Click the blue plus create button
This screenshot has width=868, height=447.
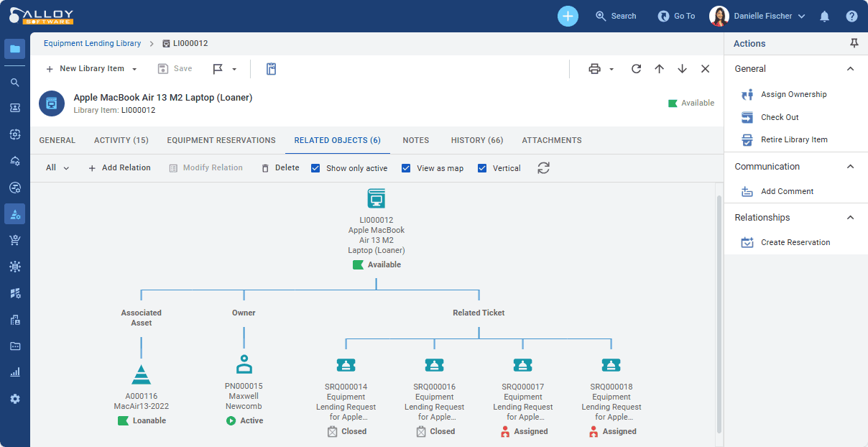(x=568, y=16)
